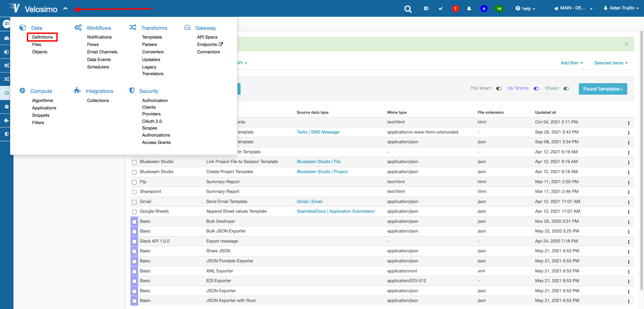Viewport: 644px width, 309px height.
Task: Open SeamlessDocs | Application Submission link
Action: point(336,211)
